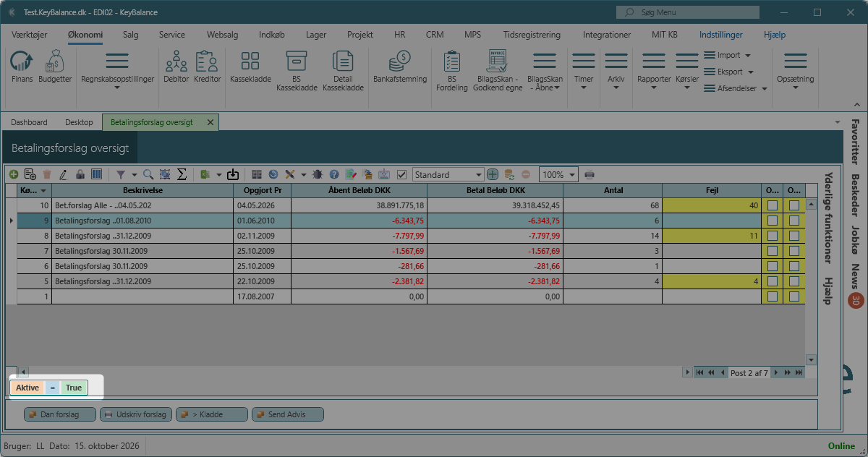
Task: Tick first 'O...' checkbox in row 1
Action: tap(773, 296)
